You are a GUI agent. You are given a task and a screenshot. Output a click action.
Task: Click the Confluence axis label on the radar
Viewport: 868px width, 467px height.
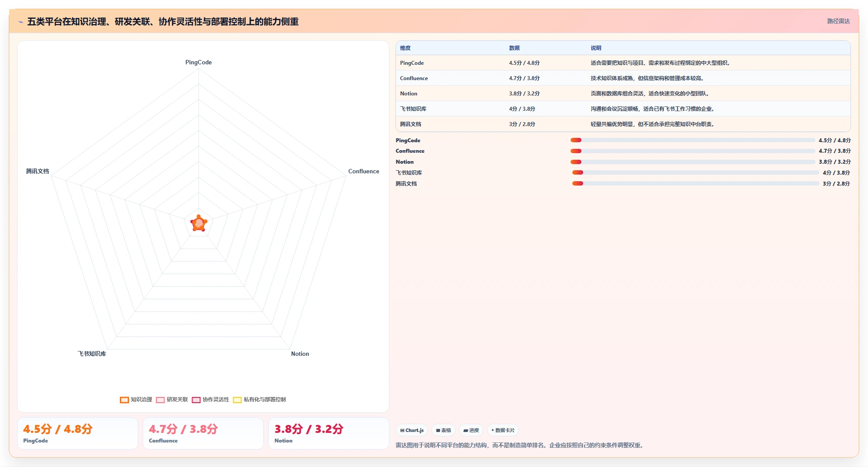[364, 171]
